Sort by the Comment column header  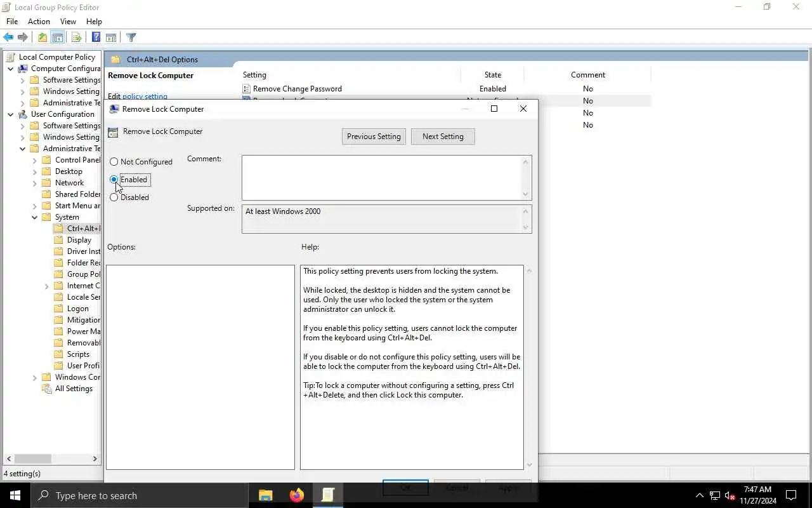tap(588, 75)
